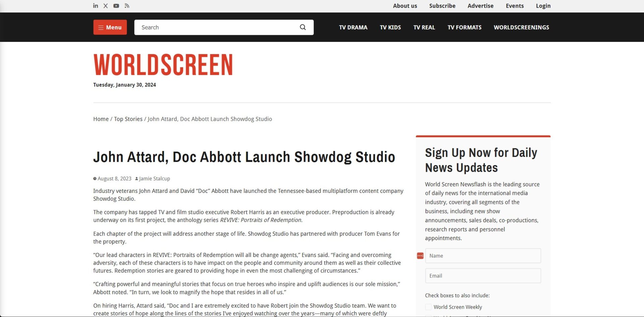This screenshot has height=317, width=644.
Task: Click the Subscribe link
Action: pos(442,6)
